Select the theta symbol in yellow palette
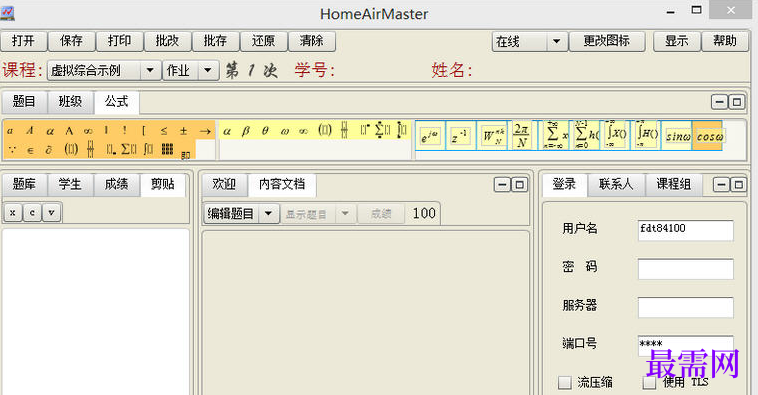Viewport: 758px width, 395px height. coord(265,131)
